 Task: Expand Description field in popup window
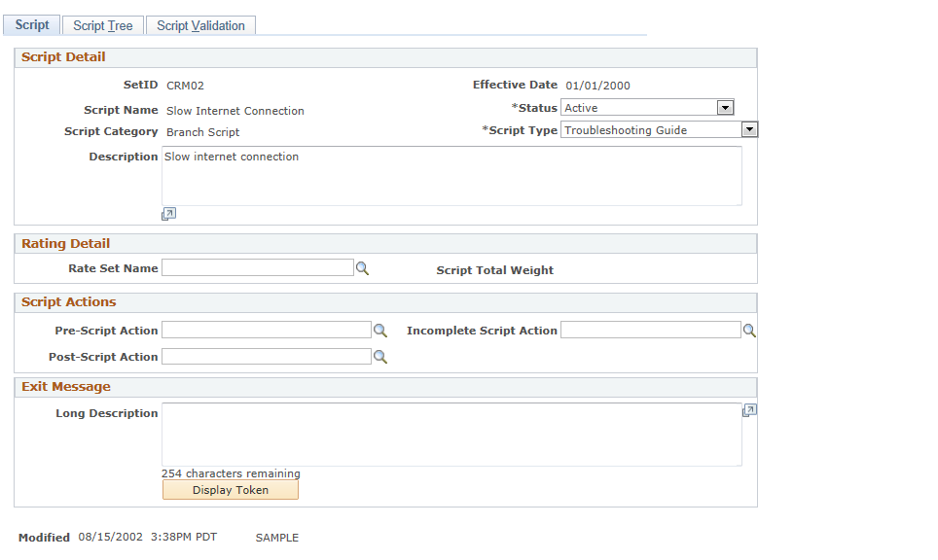[x=168, y=214]
